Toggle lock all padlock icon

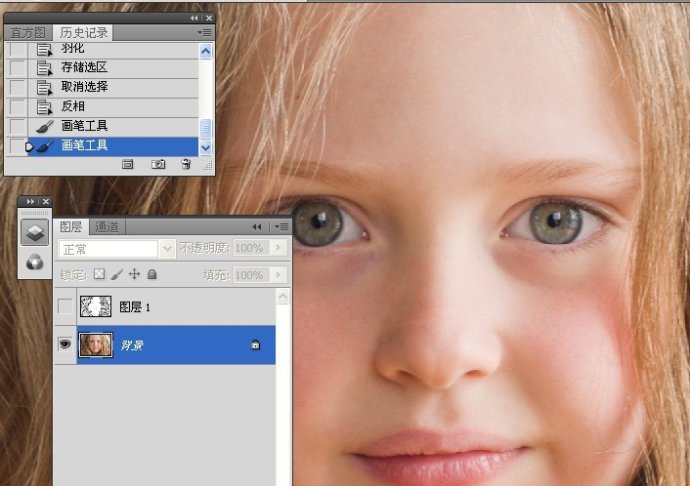tap(152, 274)
